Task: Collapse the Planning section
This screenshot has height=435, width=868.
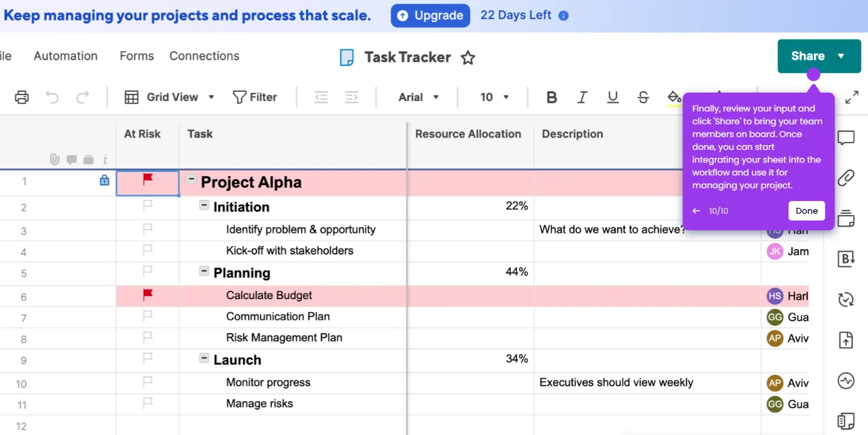Action: [x=205, y=272]
